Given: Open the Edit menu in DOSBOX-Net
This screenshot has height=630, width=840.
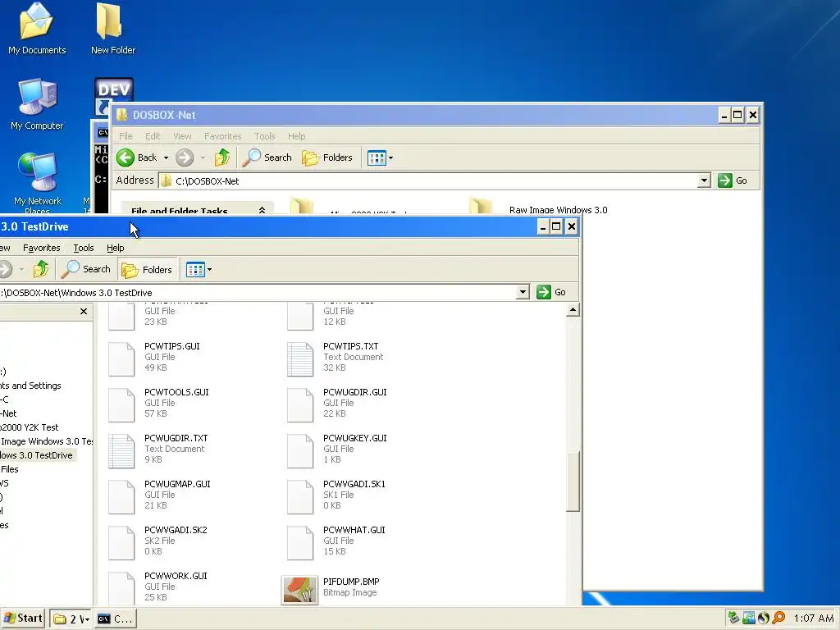Looking at the screenshot, I should pyautogui.click(x=153, y=136).
